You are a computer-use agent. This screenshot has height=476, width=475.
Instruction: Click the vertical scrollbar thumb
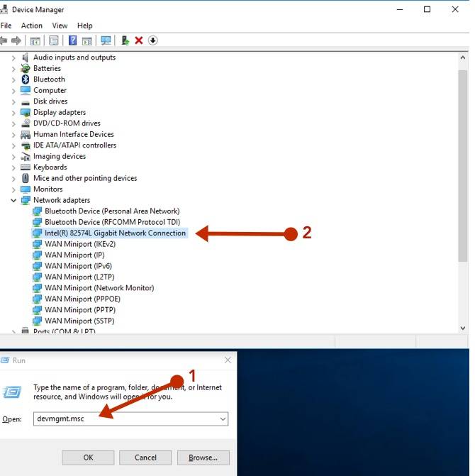click(x=462, y=166)
